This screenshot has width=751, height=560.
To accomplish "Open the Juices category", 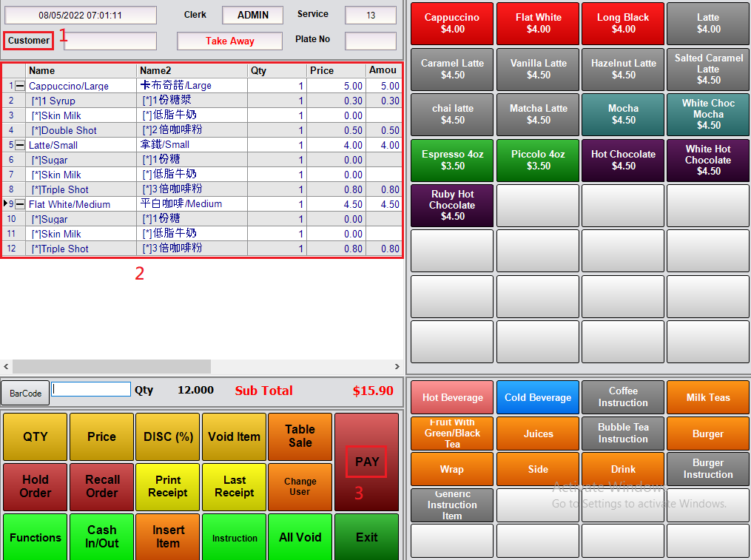I will 538,434.
